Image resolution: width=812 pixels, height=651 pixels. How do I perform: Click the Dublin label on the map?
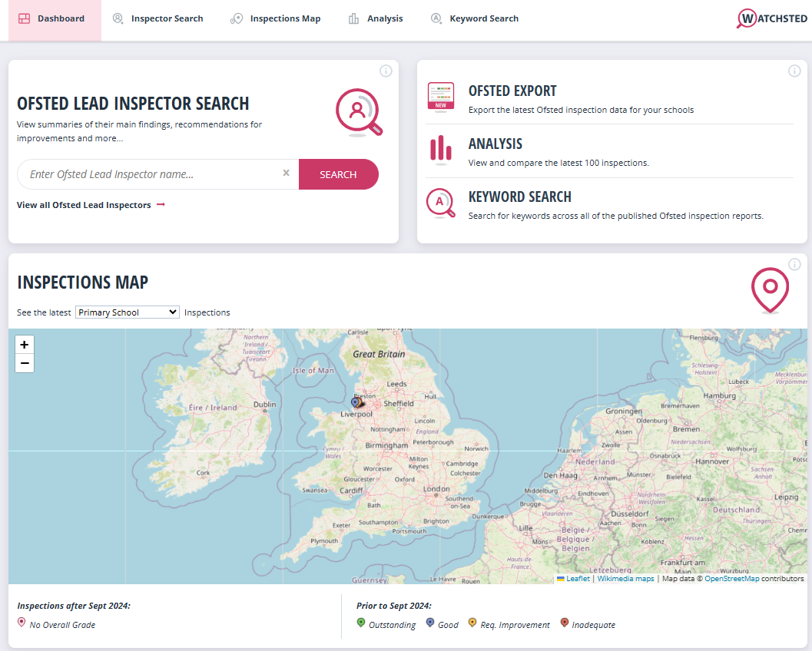[x=264, y=404]
